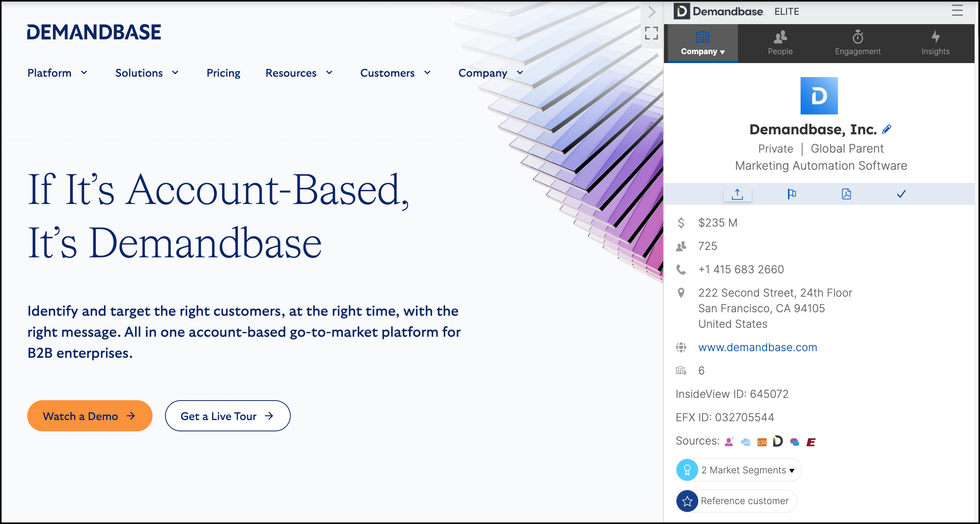Switch to the Engagement tab
The width and height of the screenshot is (980, 524).
pos(858,43)
